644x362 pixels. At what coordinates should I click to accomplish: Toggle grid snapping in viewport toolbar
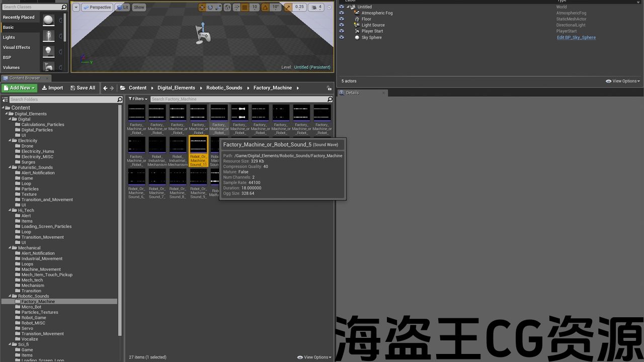(x=245, y=8)
